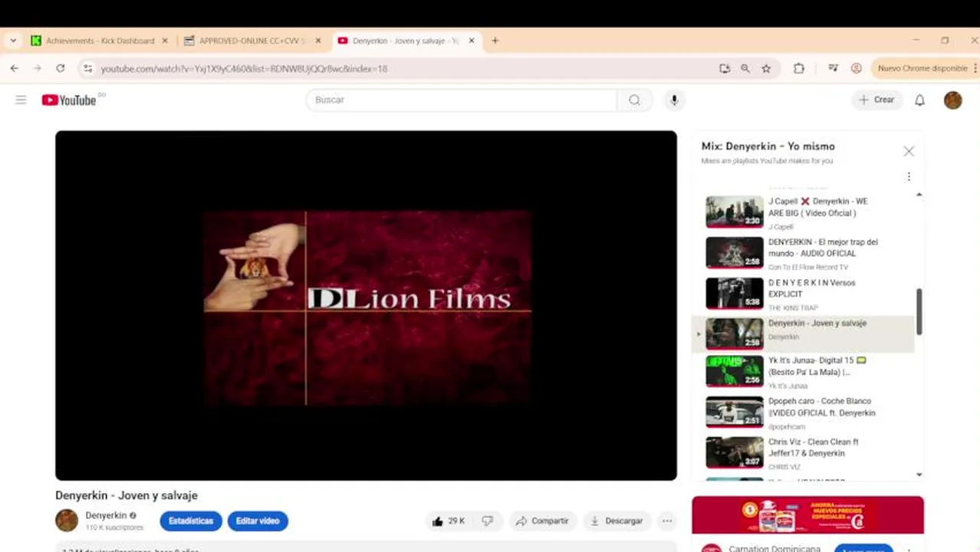
Task: Click Mix: Denyerkin - Yo mismo title
Action: (x=768, y=146)
